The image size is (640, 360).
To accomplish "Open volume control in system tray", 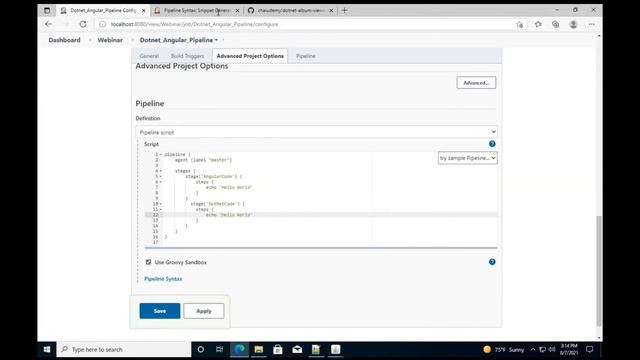I will [x=552, y=349].
